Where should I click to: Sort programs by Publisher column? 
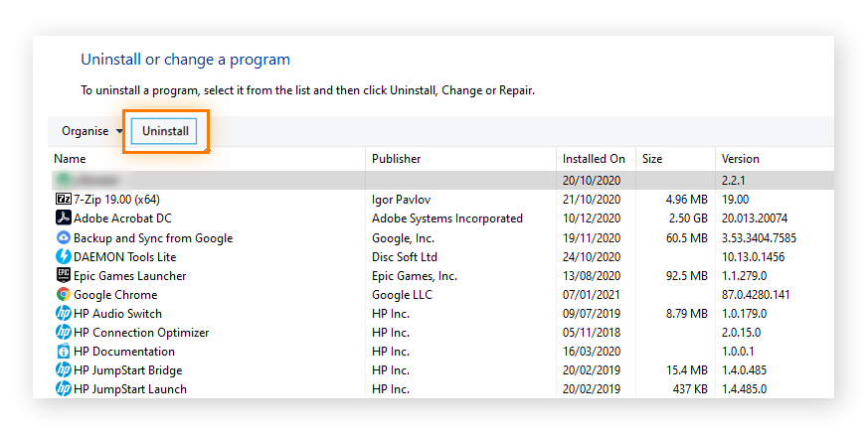pos(396,159)
